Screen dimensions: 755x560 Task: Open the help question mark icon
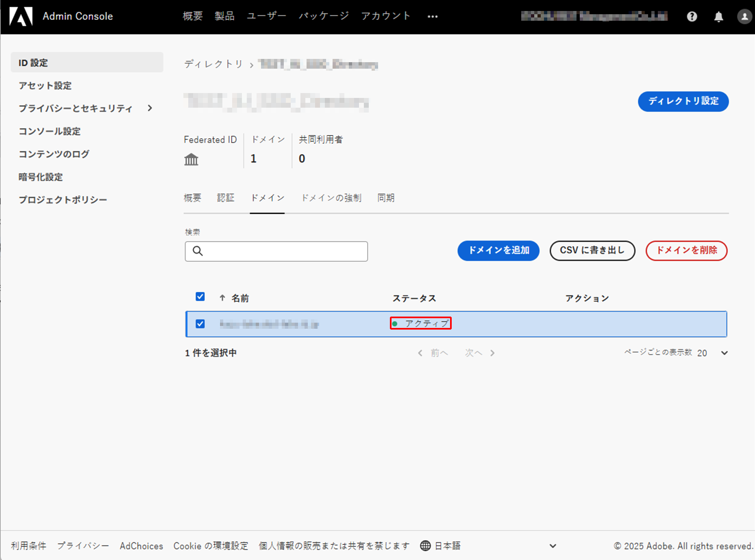point(692,17)
